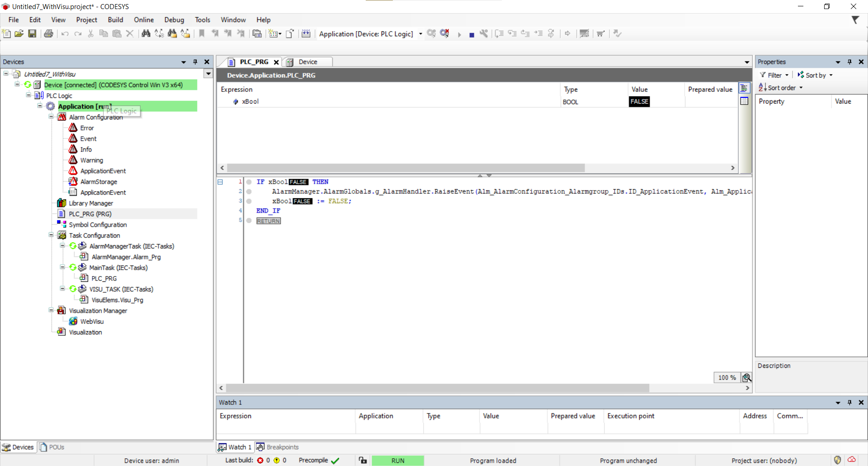
Task: Pin the Devices panel with pushpin
Action: 195,62
